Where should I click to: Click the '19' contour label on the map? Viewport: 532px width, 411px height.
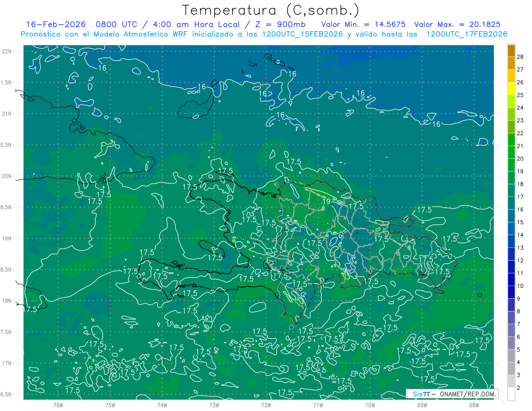(x=325, y=202)
